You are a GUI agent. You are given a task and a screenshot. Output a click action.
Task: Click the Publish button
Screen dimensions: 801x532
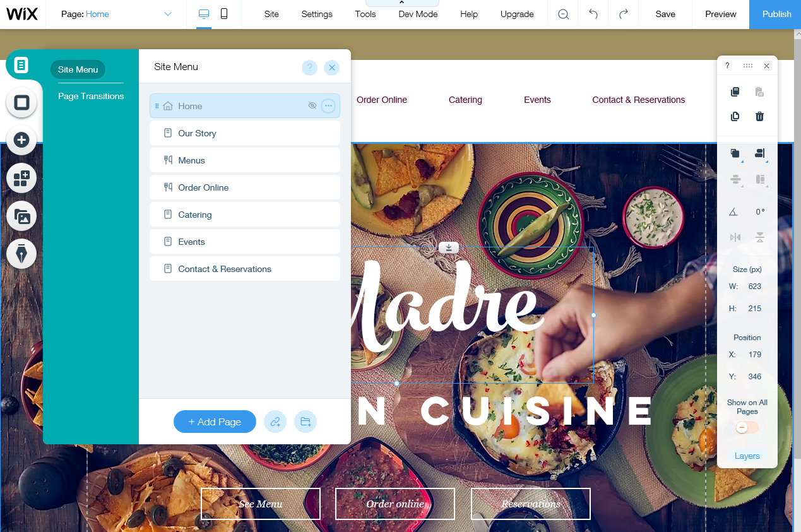(775, 14)
